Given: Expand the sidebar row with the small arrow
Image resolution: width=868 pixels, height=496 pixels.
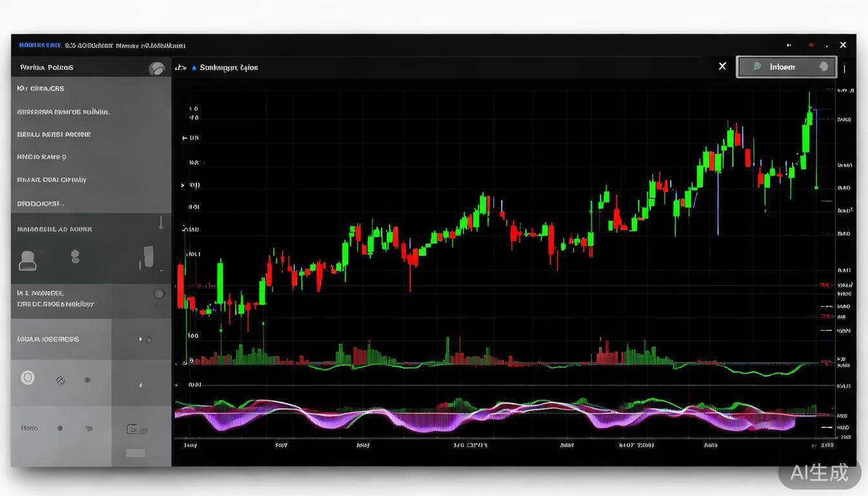Looking at the screenshot, I should tap(141, 339).
